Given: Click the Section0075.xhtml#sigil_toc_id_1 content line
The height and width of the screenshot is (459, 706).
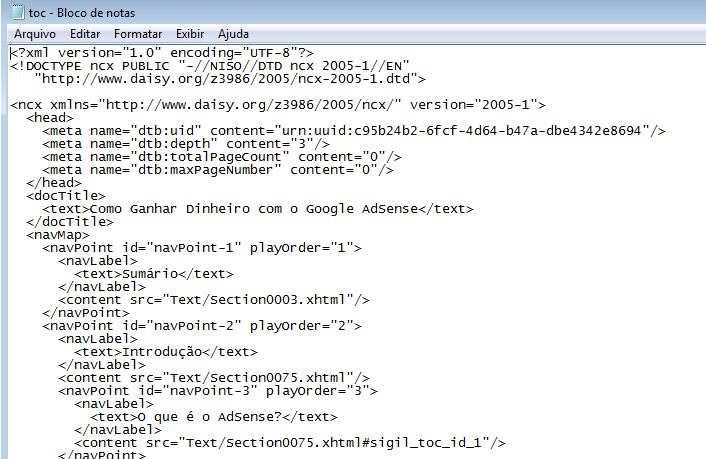Looking at the screenshot, I should [x=290, y=443].
